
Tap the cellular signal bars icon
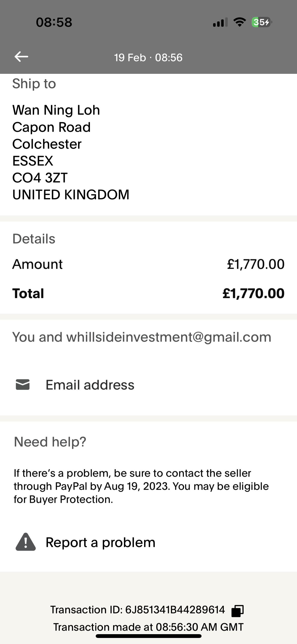point(220,22)
